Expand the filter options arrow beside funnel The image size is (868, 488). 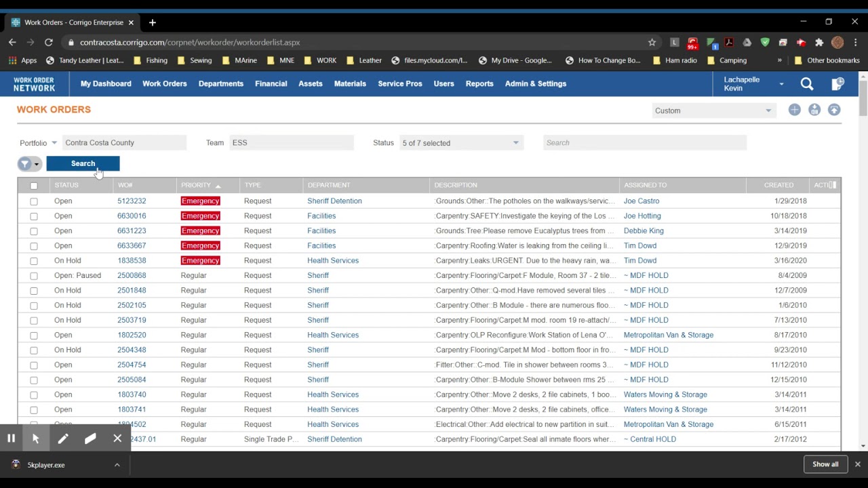click(37, 164)
